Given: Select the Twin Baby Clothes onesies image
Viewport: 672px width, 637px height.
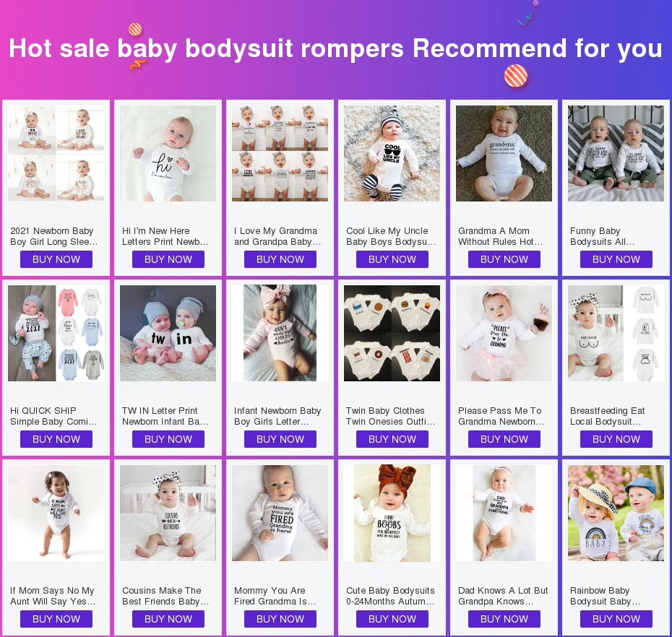Looking at the screenshot, I should point(392,333).
